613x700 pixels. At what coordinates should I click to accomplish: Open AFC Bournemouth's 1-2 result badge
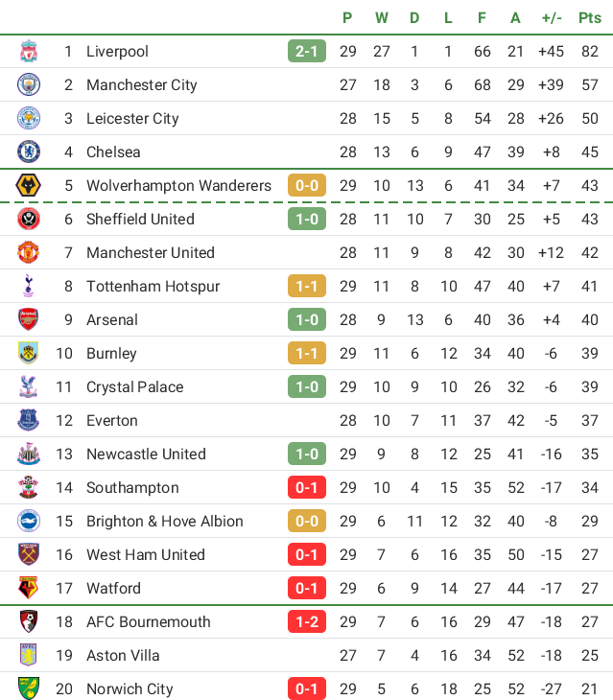pyautogui.click(x=307, y=622)
